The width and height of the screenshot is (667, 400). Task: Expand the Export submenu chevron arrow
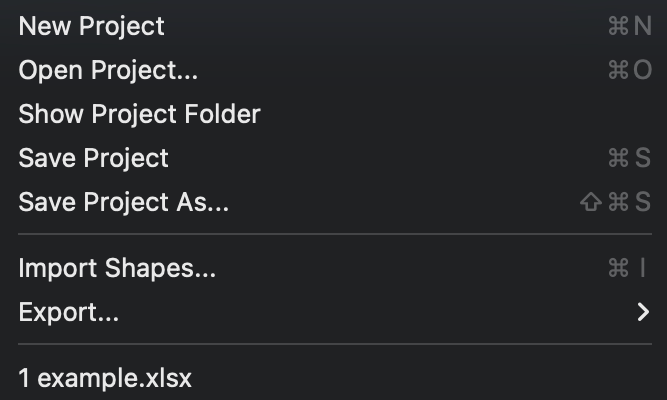(x=643, y=312)
